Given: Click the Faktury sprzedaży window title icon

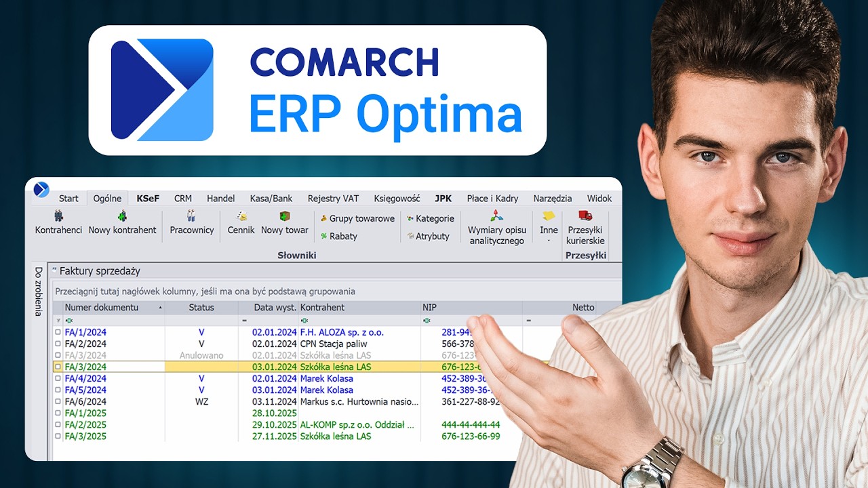Looking at the screenshot, I should [x=54, y=270].
